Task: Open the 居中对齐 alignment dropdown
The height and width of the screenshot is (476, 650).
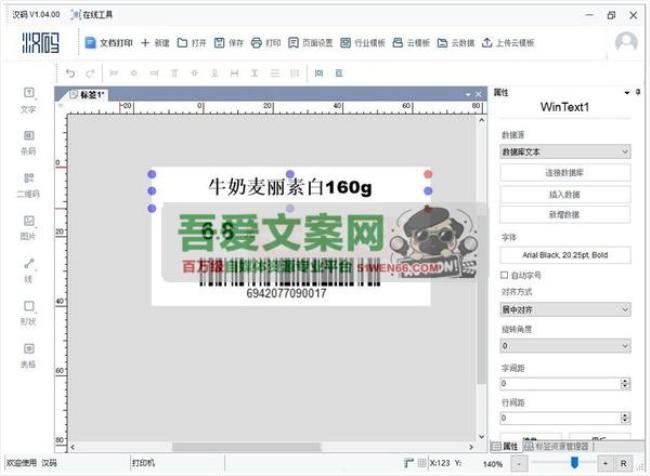Action: tap(565, 310)
